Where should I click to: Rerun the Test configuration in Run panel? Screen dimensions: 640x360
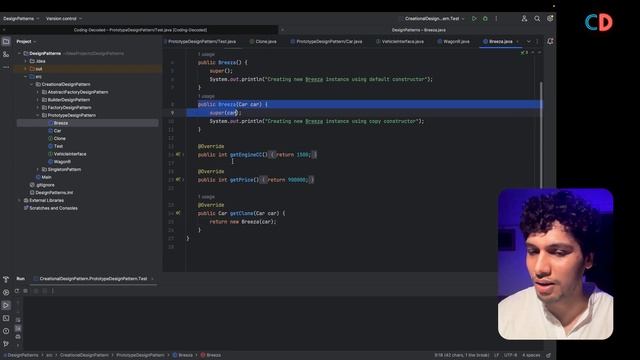[x=17, y=291]
